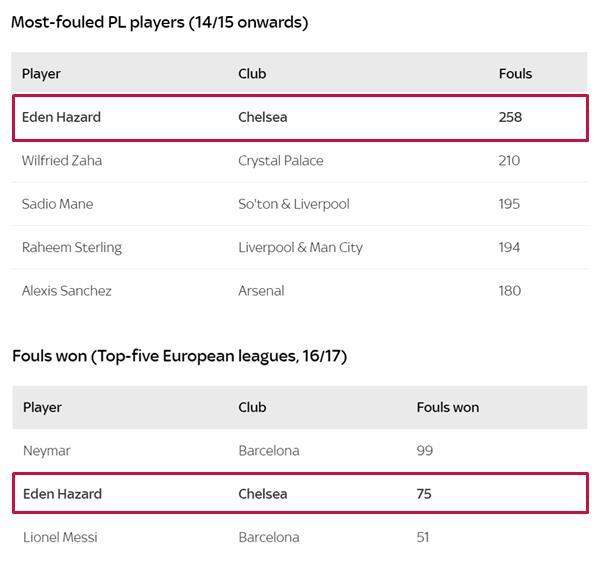Select the Crystal Palace club cell

[x=280, y=161]
